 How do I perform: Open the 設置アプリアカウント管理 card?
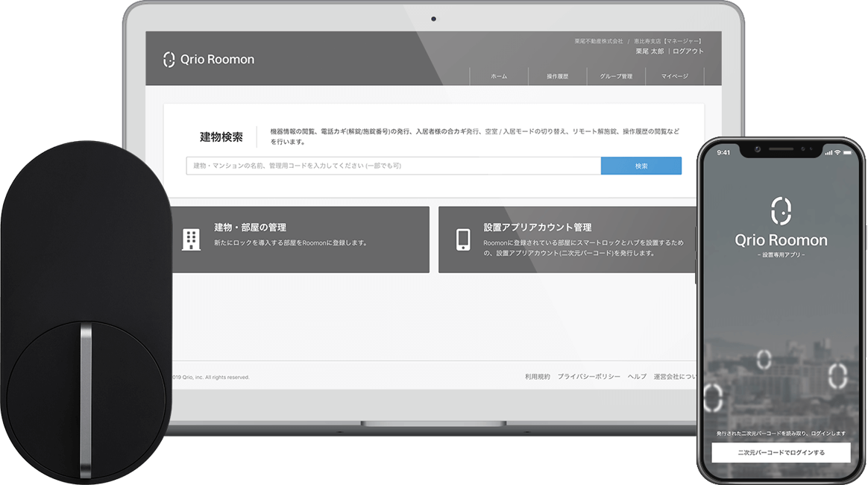(x=567, y=240)
